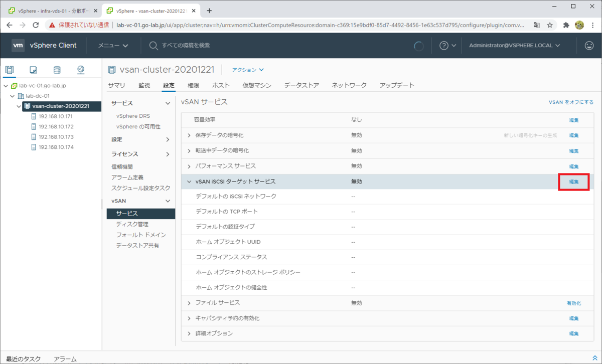
Task: Open the Hosts and Clusters inventory icon
Action: click(x=10, y=70)
